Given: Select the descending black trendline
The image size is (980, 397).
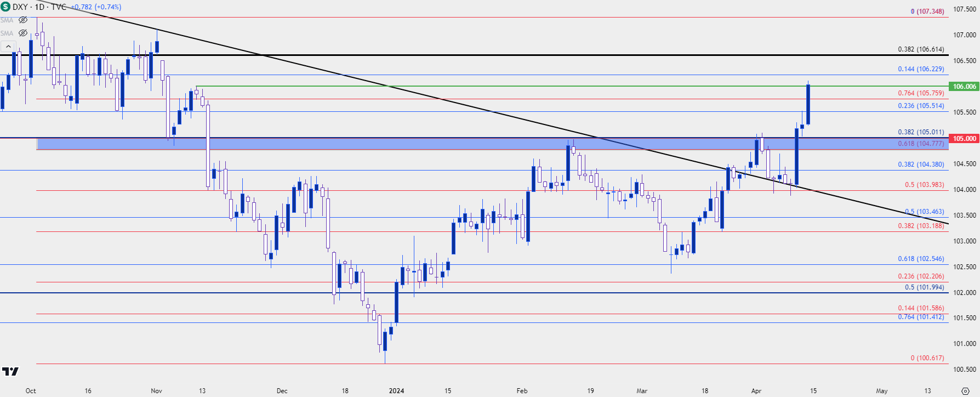Looking at the screenshot, I should tap(493, 112).
